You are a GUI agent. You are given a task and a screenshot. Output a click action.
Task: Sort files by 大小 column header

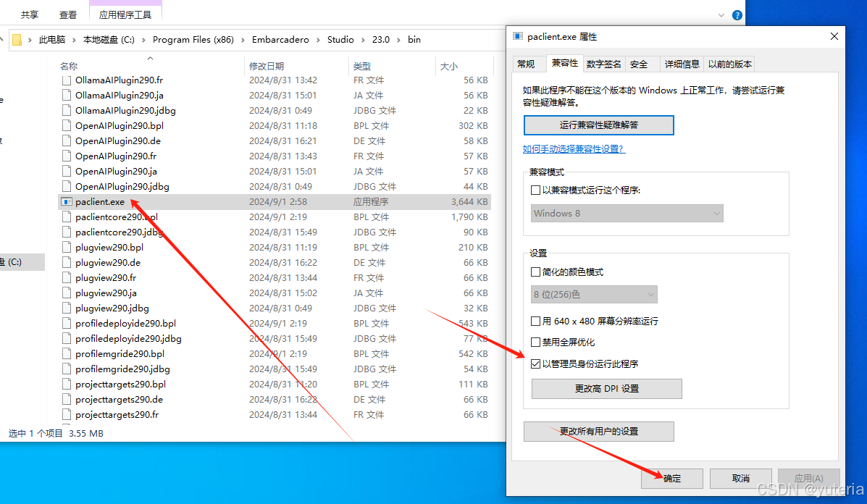[448, 67]
